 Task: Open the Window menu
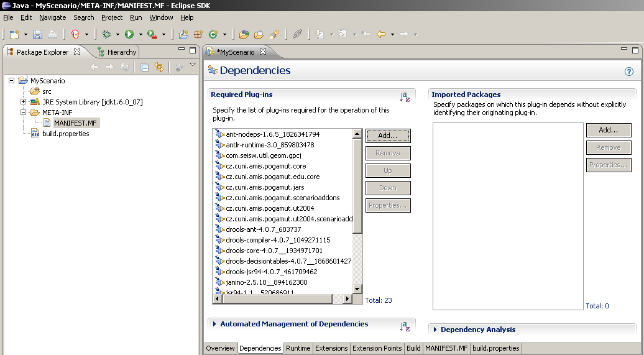click(161, 17)
